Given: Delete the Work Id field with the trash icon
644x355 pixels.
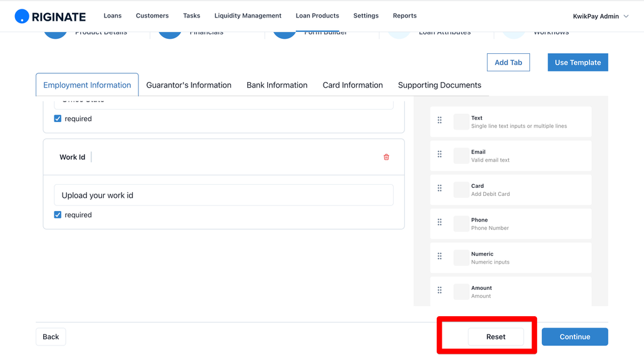Looking at the screenshot, I should pos(386,157).
